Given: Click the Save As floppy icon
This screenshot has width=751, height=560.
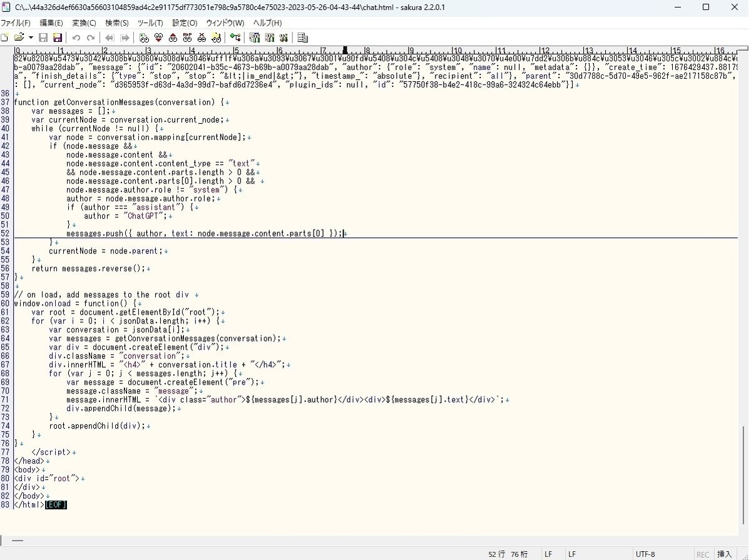Looking at the screenshot, I should coord(58,38).
